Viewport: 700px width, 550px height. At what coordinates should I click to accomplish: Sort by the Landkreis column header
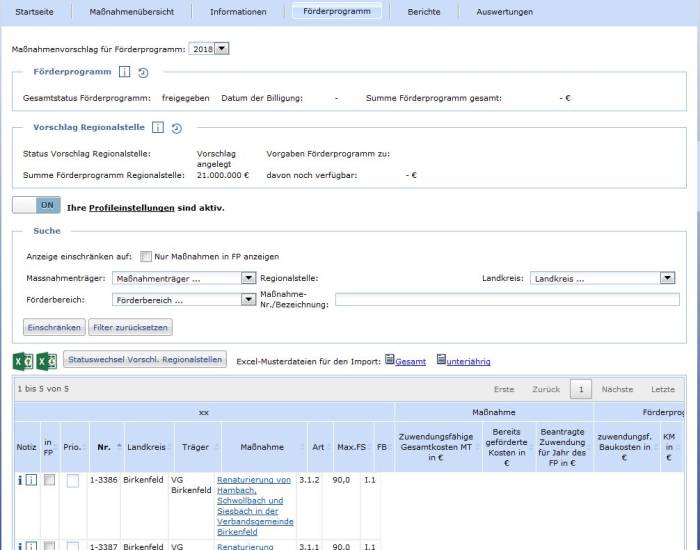pyautogui.click(x=146, y=447)
